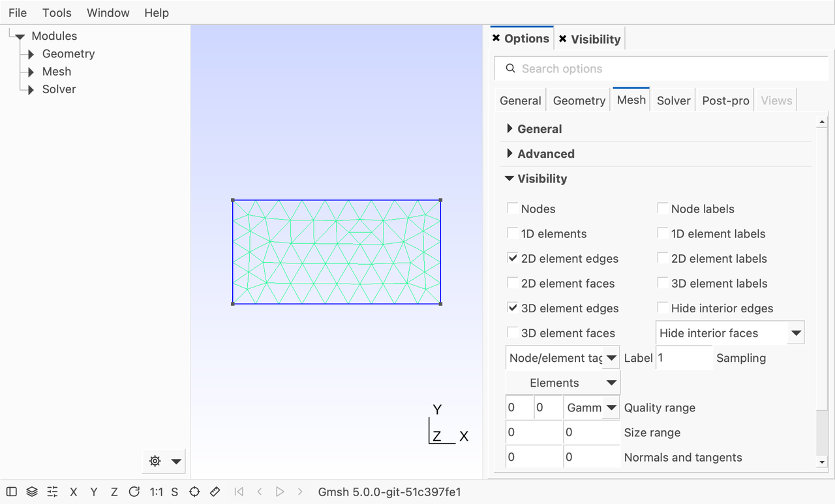Open the dropdown arrow beside gear icon
The height and width of the screenshot is (504, 835).
point(176,461)
